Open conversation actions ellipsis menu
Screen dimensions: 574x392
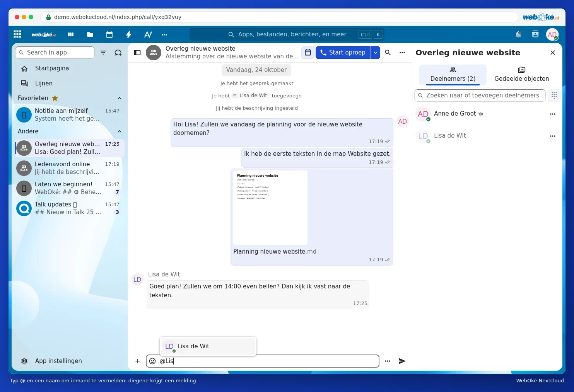point(402,53)
